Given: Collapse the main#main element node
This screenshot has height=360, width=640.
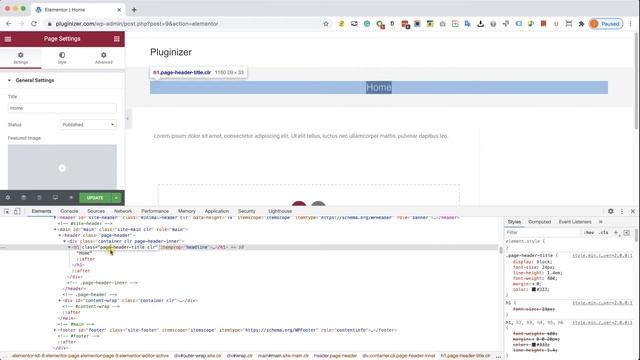Looking at the screenshot, I should [56, 229].
